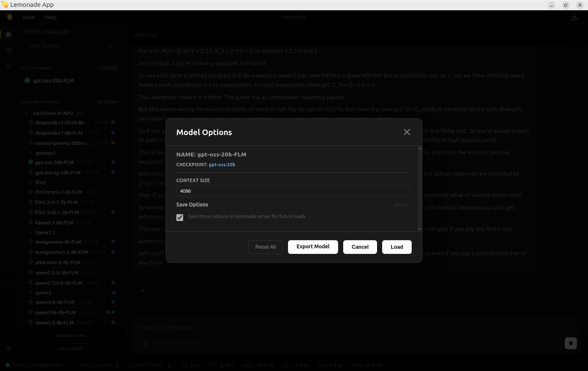Collapse the FastFlowLM NPU group
588x371 pixels.
[27, 114]
